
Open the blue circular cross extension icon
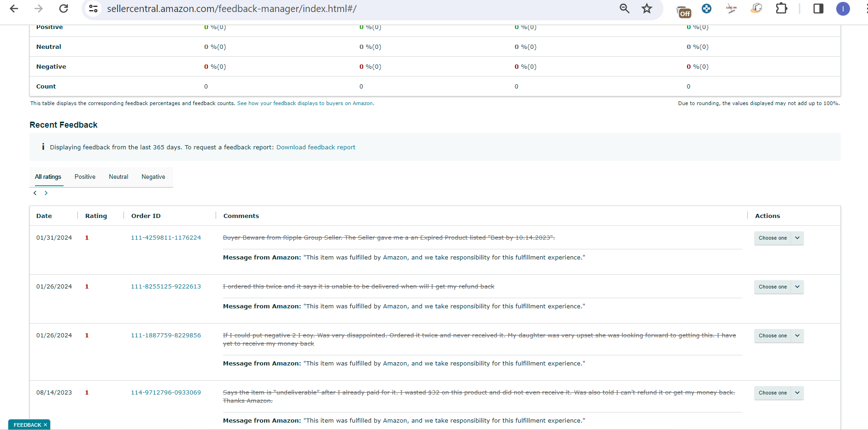tap(707, 8)
